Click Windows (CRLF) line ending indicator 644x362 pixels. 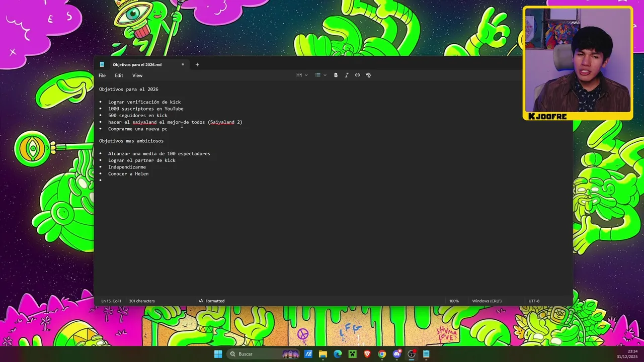click(x=487, y=301)
